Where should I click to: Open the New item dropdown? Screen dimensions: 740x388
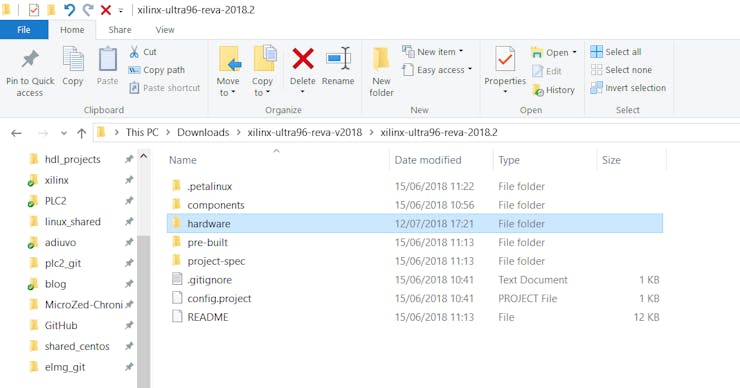pos(433,51)
